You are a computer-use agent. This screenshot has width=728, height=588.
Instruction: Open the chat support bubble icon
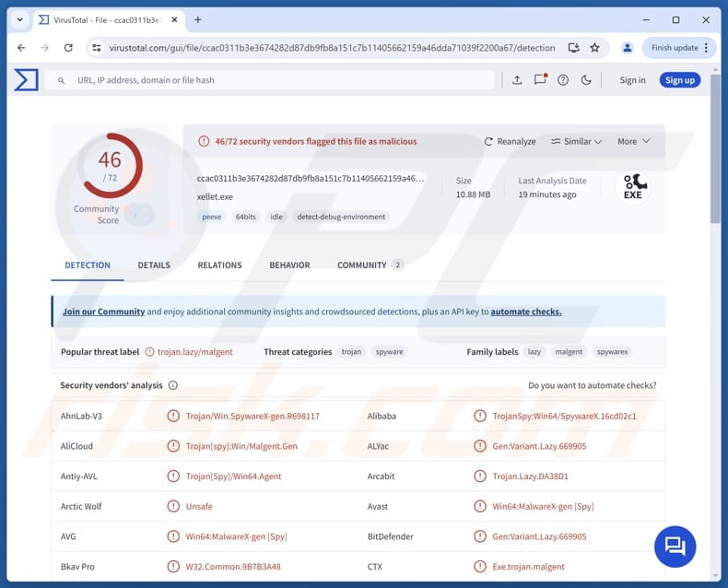click(675, 546)
